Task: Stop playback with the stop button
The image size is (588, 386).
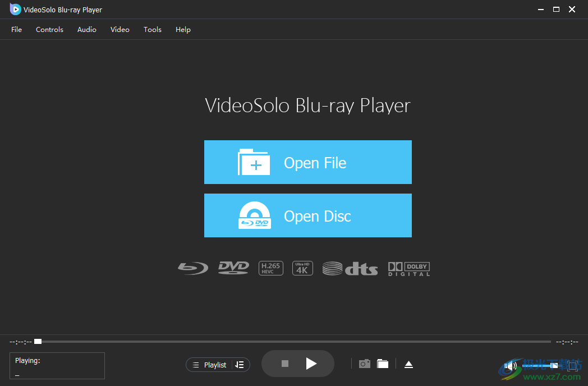Action: (x=285, y=364)
